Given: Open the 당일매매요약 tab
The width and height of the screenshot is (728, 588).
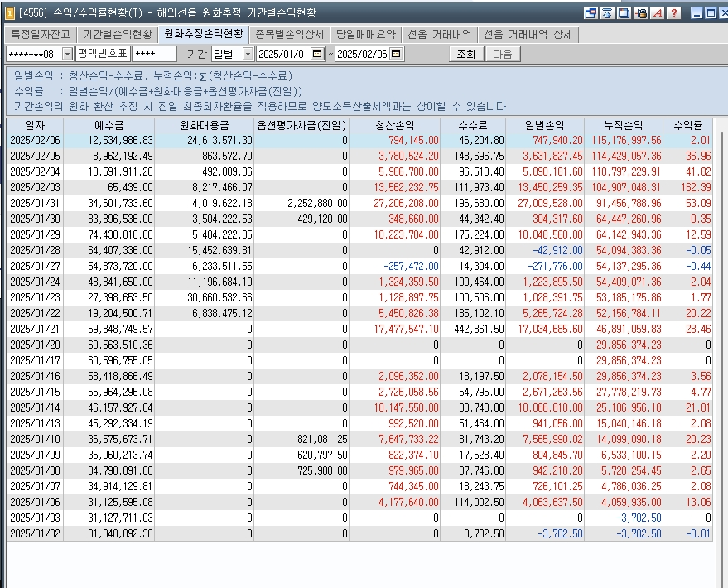Looking at the screenshot, I should point(366,34).
